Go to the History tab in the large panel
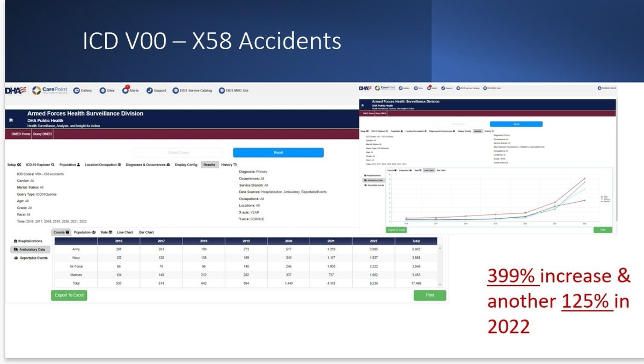Image resolution: width=644 pixels, height=364 pixels. coord(229,165)
